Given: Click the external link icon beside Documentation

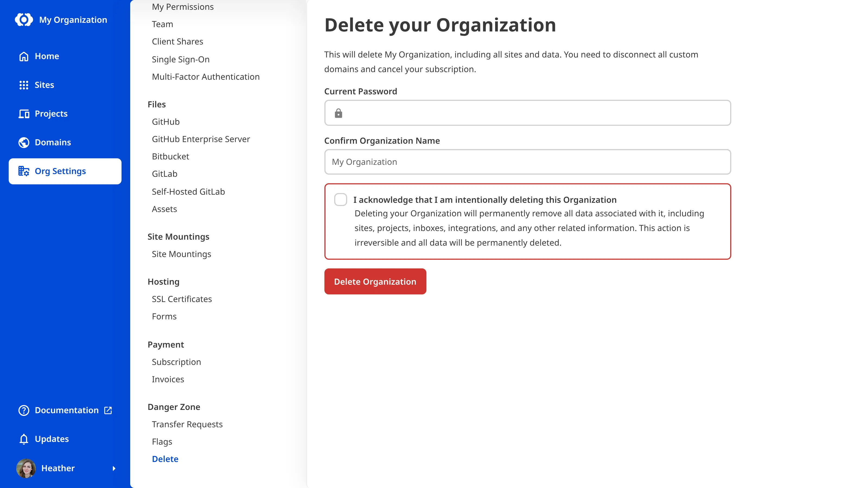Looking at the screenshot, I should [x=108, y=410].
